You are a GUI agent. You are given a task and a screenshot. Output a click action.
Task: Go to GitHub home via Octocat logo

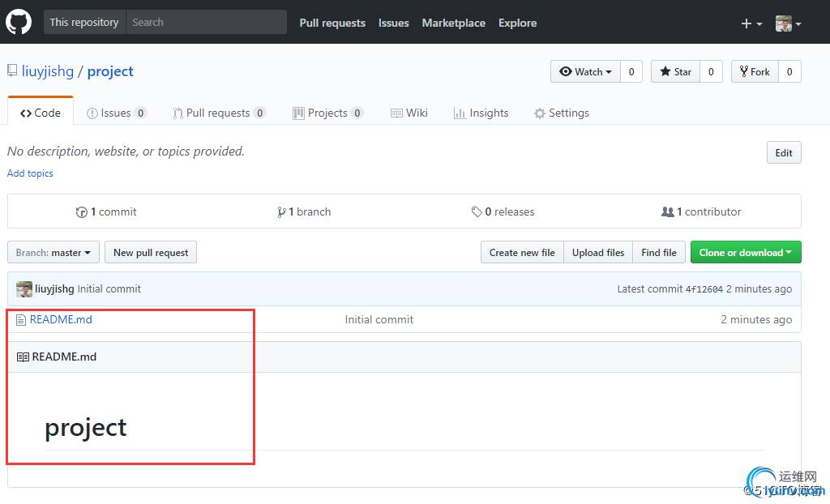(x=19, y=22)
